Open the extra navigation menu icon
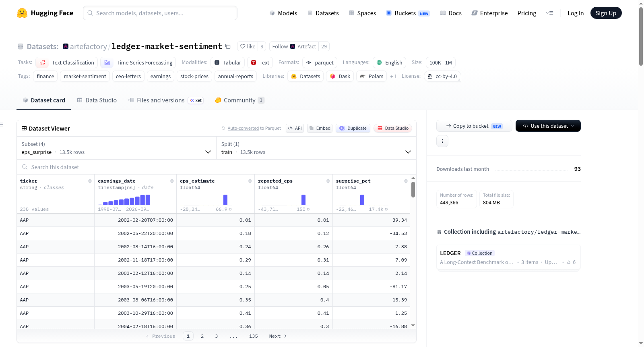The width and height of the screenshot is (644, 347). [x=549, y=13]
